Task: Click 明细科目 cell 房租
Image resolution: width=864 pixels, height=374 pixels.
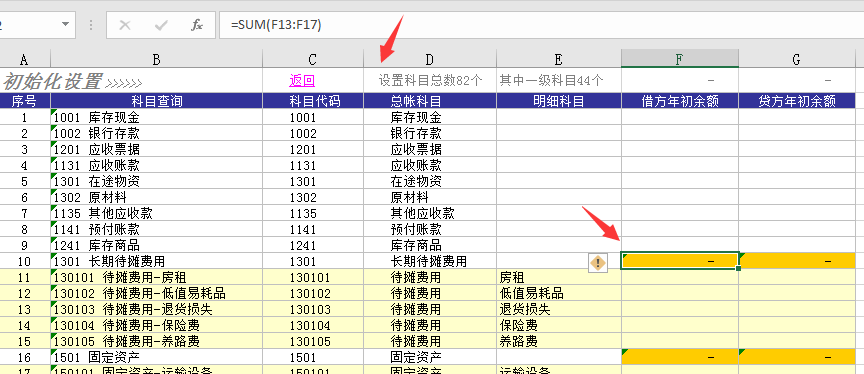Action: click(559, 277)
